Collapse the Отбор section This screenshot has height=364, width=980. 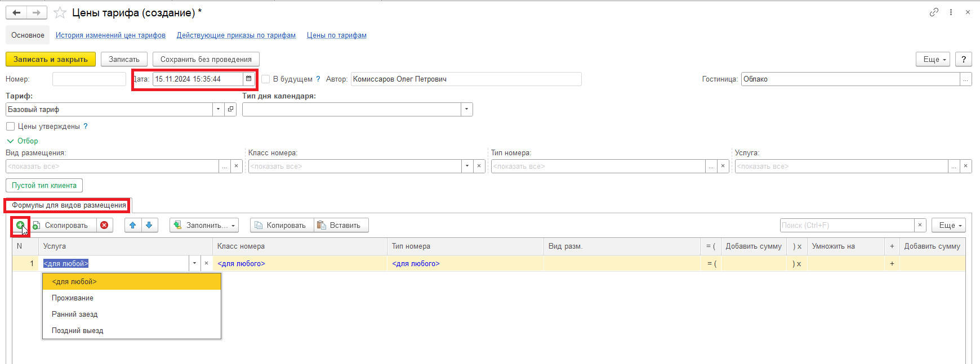23,141
